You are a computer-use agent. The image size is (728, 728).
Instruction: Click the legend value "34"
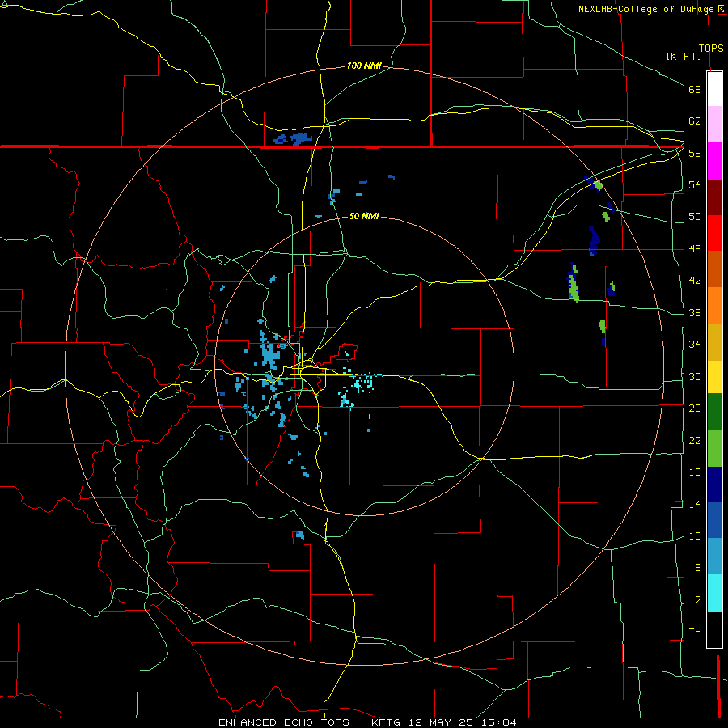(x=695, y=344)
